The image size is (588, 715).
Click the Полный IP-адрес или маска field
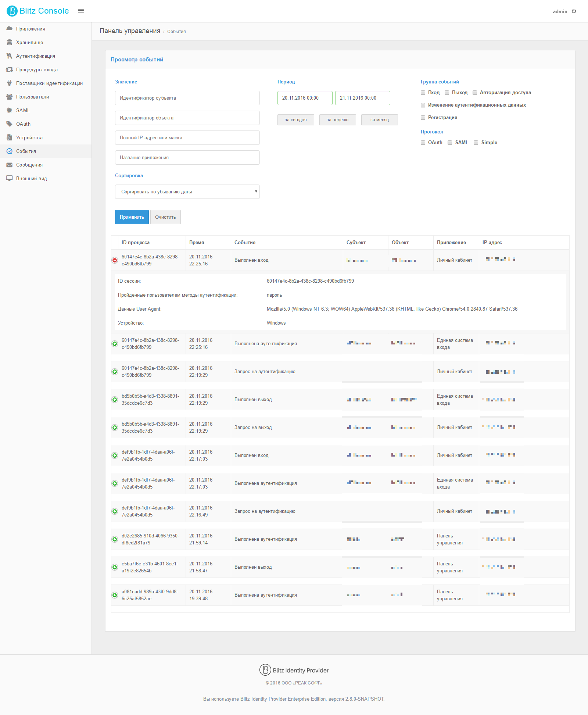(187, 138)
